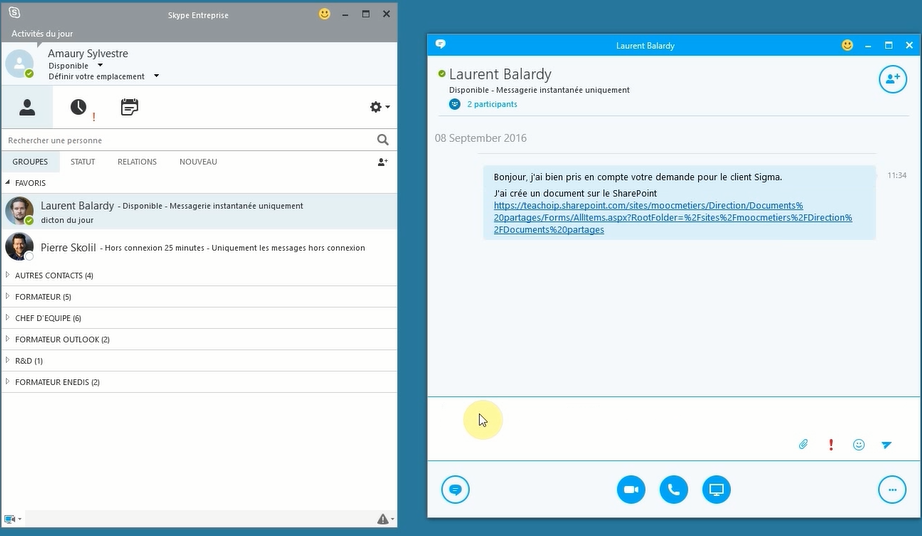The width and height of the screenshot is (922, 536).
Task: Expand the FORMATEUR ENEDIS (2) group
Action: pos(8,381)
